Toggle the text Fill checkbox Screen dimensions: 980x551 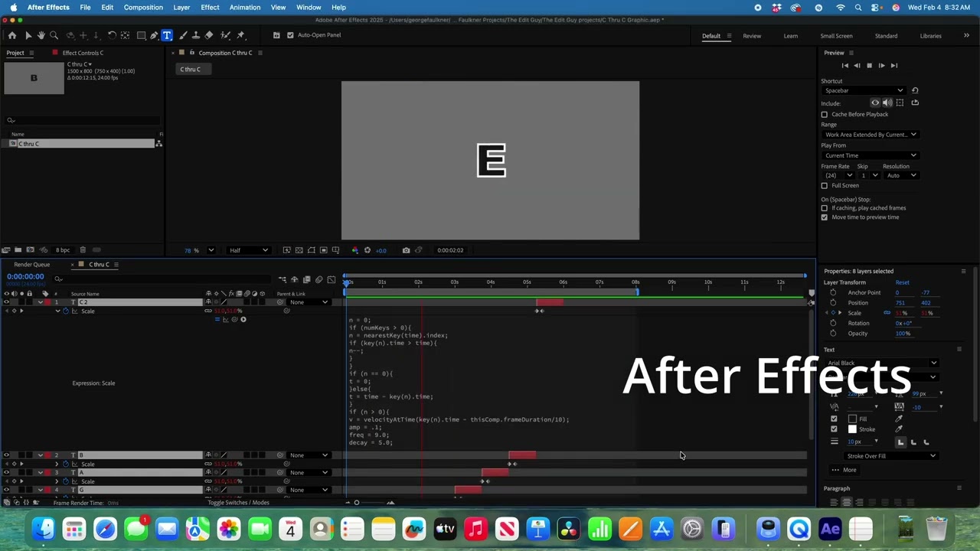click(x=834, y=419)
